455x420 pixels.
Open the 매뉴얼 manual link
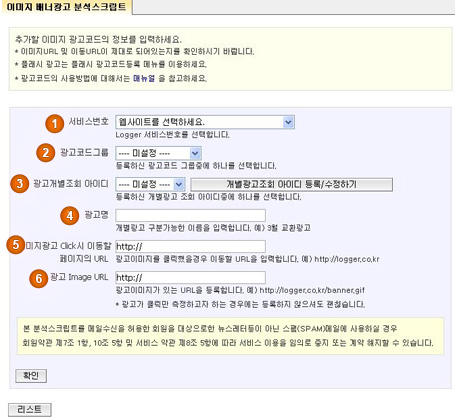[144, 78]
